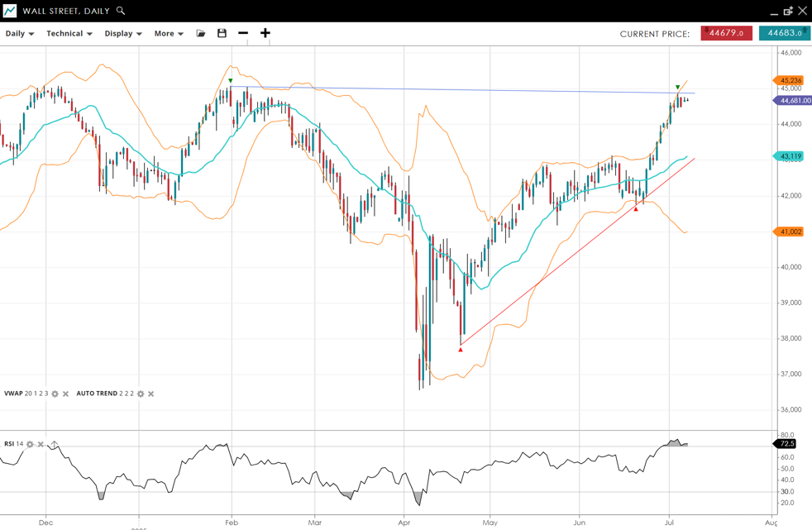
Task: Click the search magnifier beside Wall Street title
Action: coord(121,11)
